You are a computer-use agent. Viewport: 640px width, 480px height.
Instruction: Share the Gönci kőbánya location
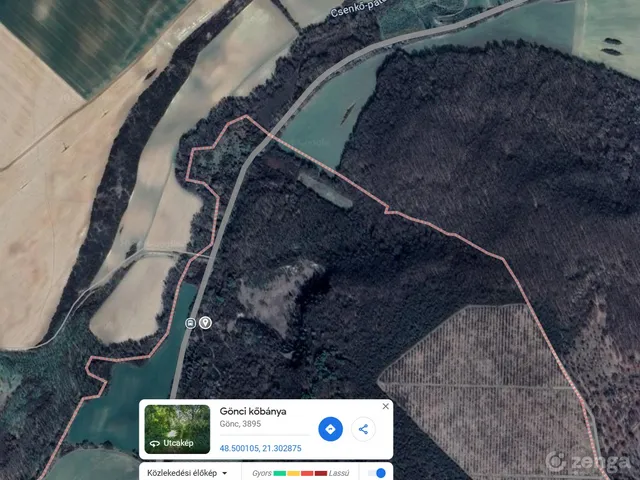[363, 429]
